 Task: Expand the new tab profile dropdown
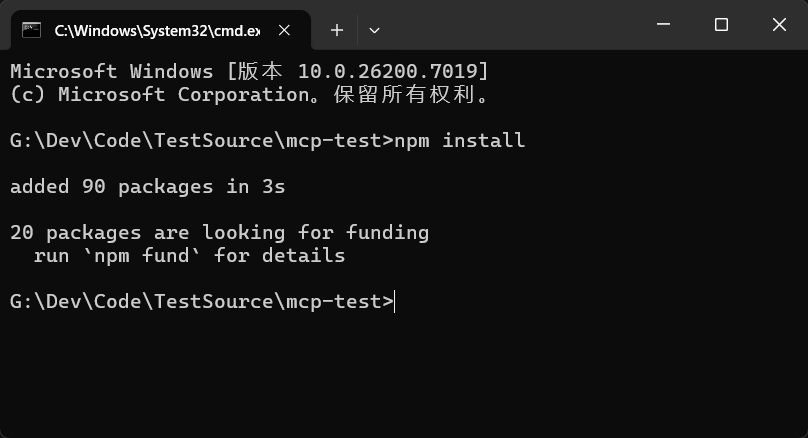pos(374,30)
